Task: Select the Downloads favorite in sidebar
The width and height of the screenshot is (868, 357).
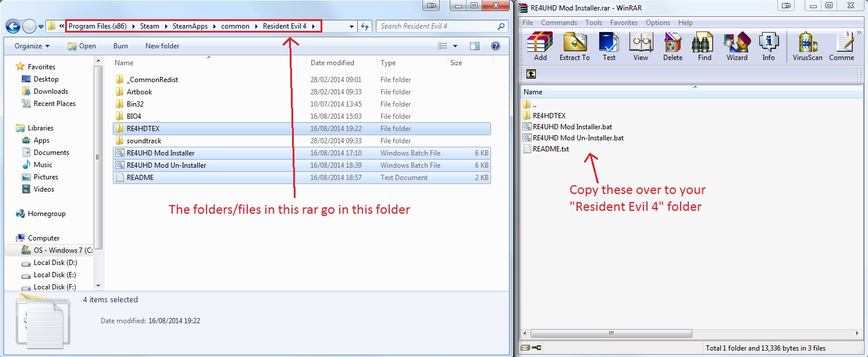Action: point(45,91)
